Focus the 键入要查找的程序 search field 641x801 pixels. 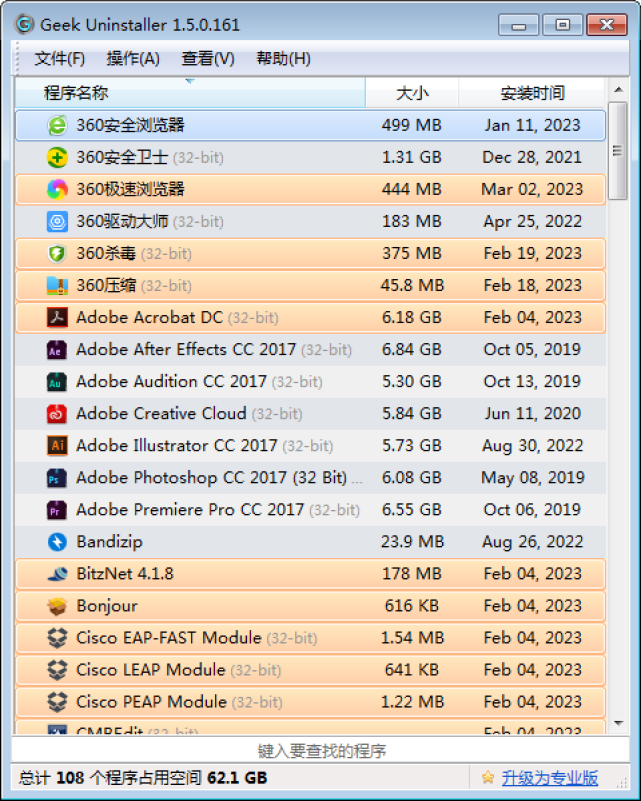pos(321,750)
